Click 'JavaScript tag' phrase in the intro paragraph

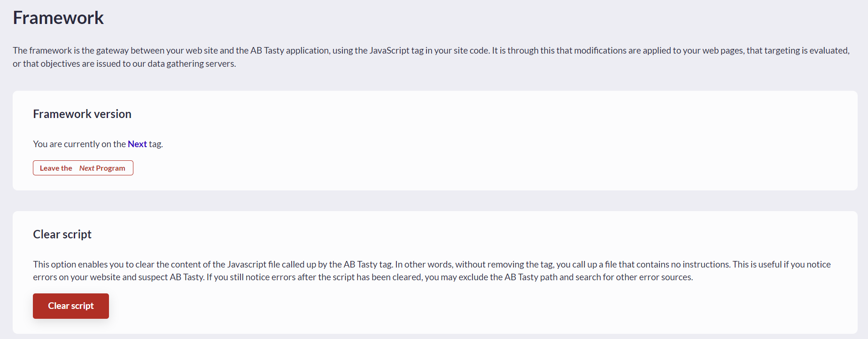coord(396,50)
